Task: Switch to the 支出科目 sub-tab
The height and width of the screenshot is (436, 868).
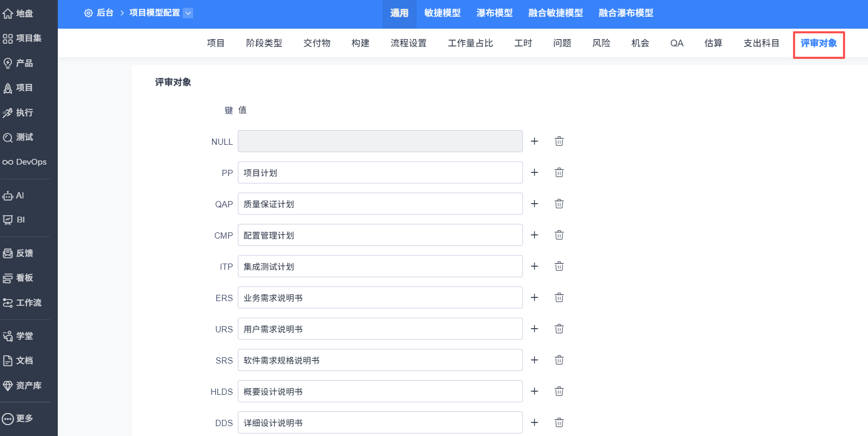Action: click(761, 43)
